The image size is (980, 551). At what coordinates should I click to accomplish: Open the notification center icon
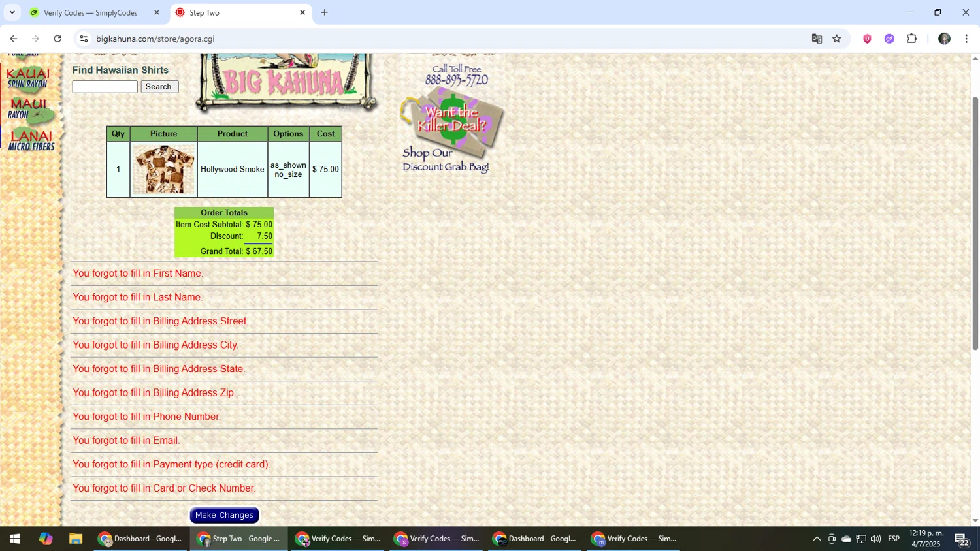click(x=962, y=539)
